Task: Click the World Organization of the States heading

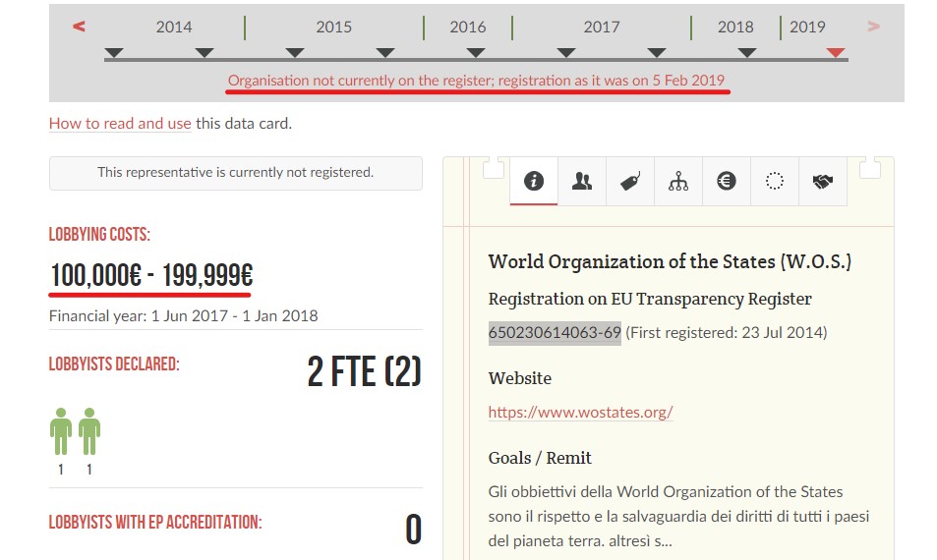Action: click(x=670, y=261)
